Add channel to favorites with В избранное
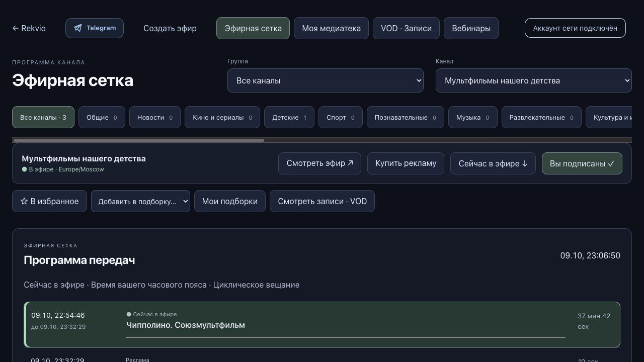644x362 pixels. (49, 201)
